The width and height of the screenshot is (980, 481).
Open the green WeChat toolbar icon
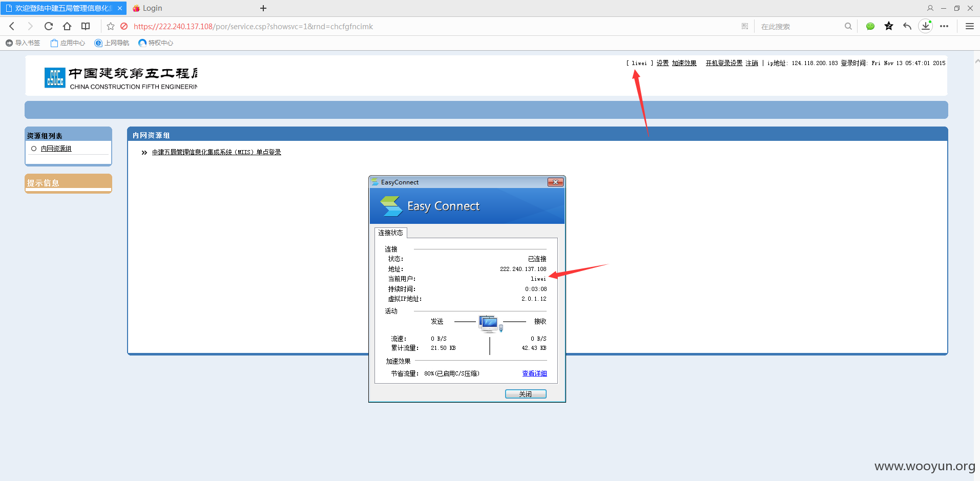pyautogui.click(x=870, y=26)
